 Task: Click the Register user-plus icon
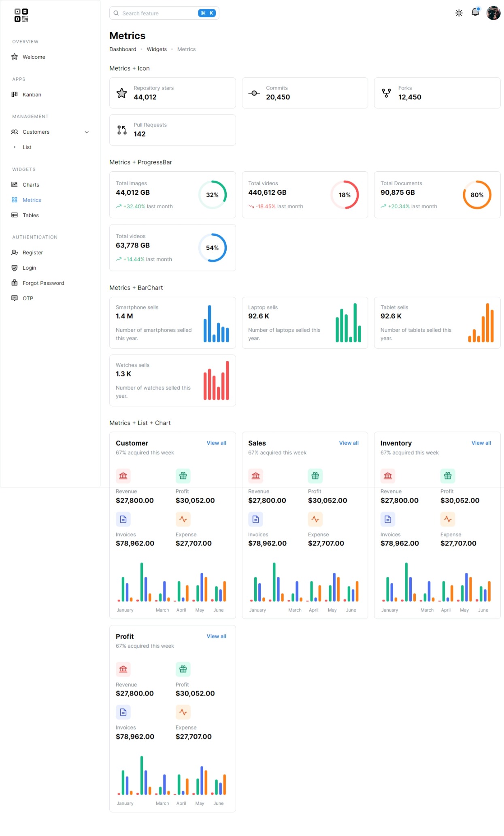tap(15, 252)
